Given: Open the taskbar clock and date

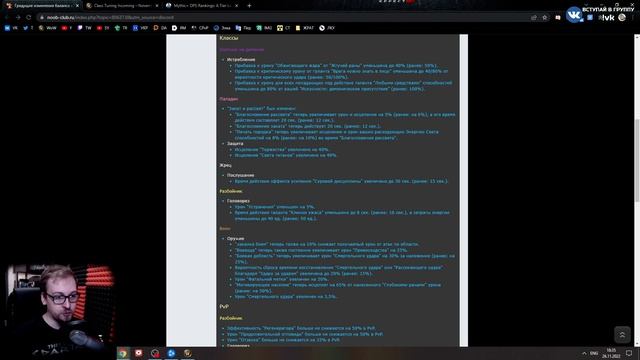Looking at the screenshot, I should (611, 353).
